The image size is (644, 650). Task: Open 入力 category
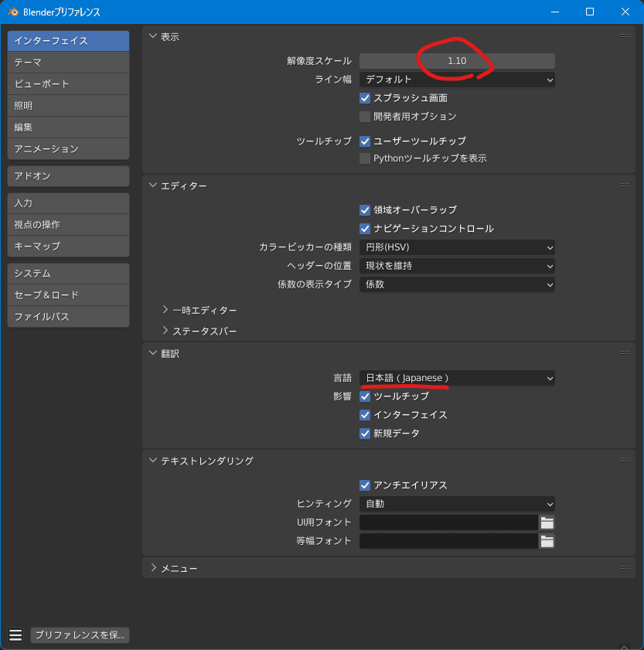[x=69, y=203]
